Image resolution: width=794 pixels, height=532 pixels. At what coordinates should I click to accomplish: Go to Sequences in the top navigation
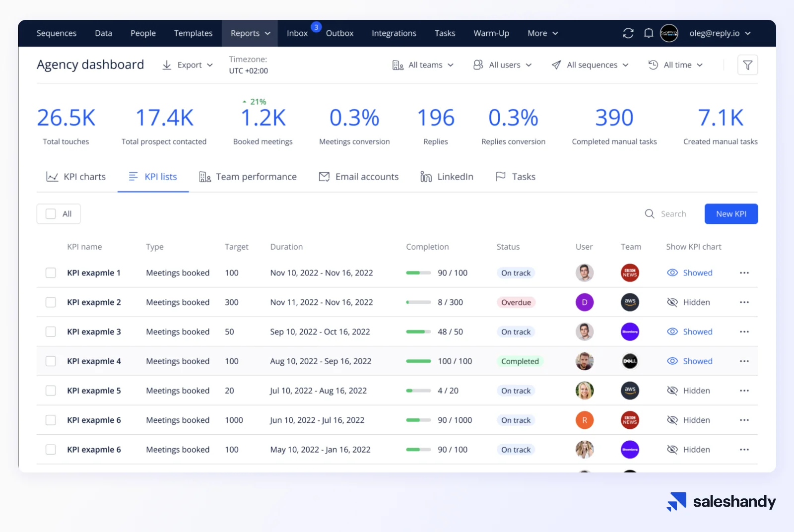coord(57,33)
